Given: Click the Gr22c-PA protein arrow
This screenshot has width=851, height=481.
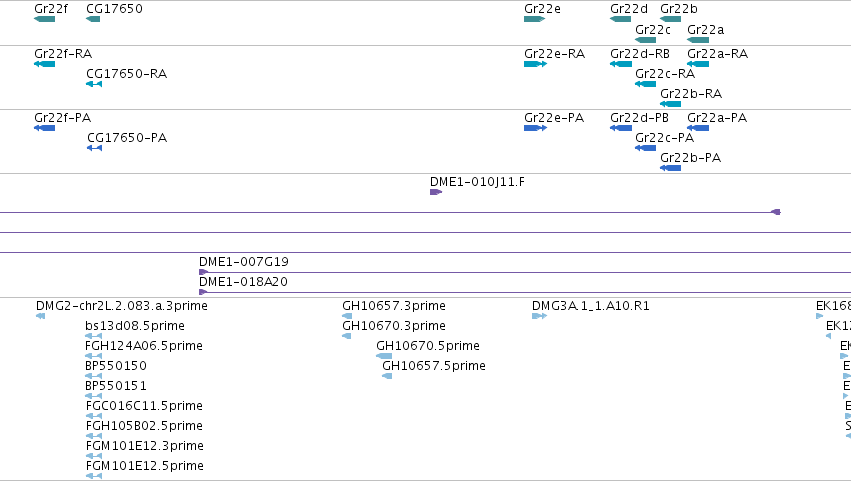Looking at the screenshot, I should tap(645, 148).
